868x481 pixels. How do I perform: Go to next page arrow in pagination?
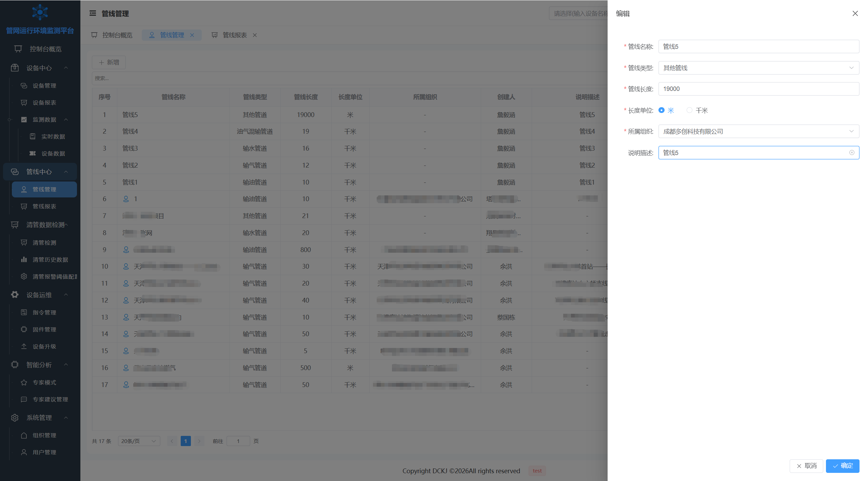click(199, 441)
